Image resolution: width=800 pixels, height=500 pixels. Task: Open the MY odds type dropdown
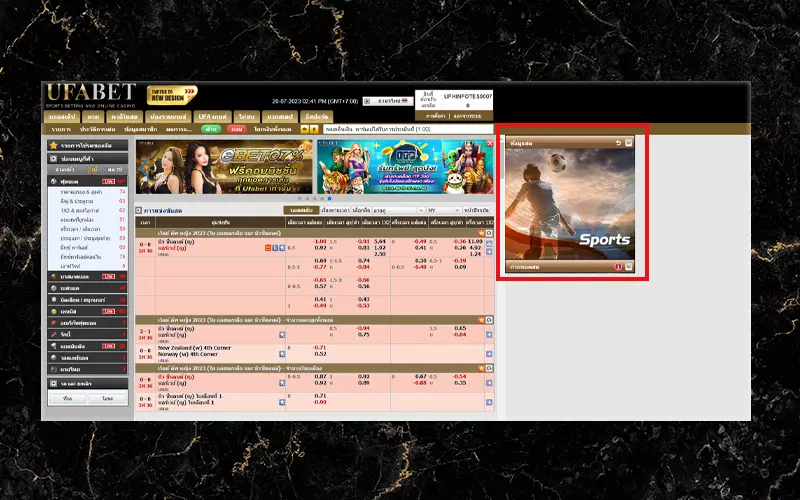pos(443,211)
